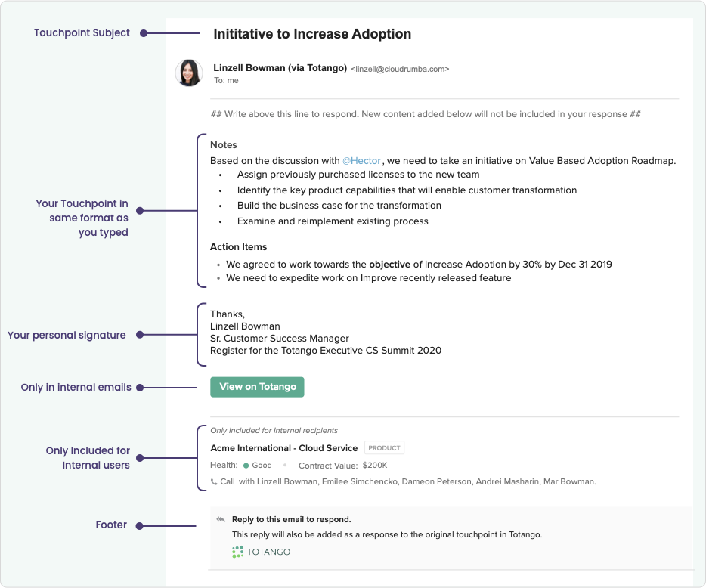Open the Acme International - Cloud Service account
This screenshot has height=588, width=706.
[x=283, y=448]
